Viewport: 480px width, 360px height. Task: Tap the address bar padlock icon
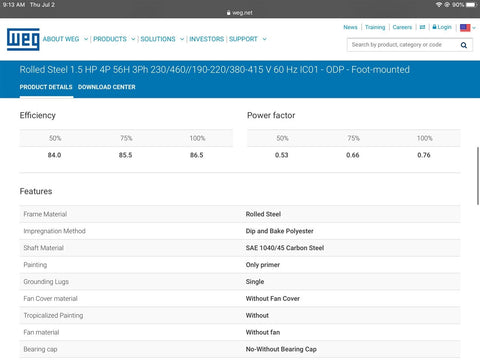(x=229, y=13)
